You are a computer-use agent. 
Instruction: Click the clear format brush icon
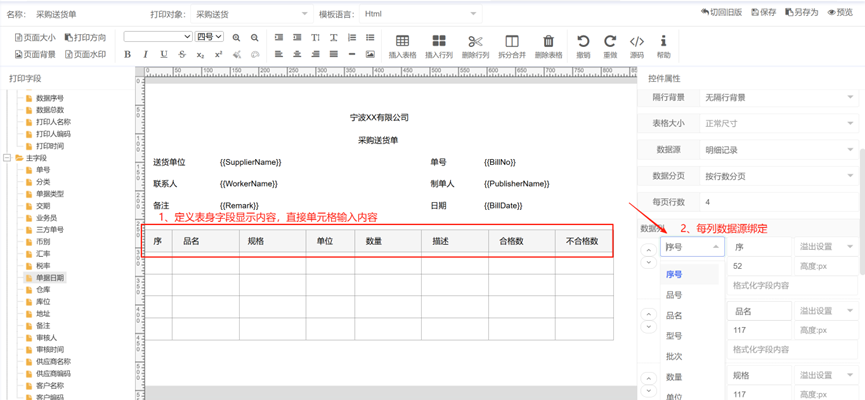point(237,54)
